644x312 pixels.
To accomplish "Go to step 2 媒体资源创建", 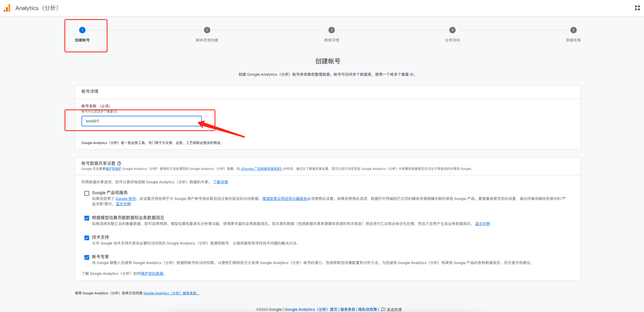I will point(207,30).
